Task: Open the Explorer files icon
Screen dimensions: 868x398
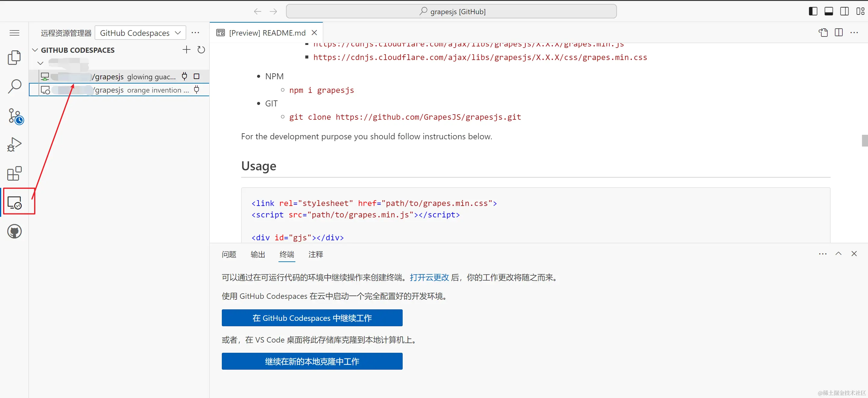Action: (14, 58)
